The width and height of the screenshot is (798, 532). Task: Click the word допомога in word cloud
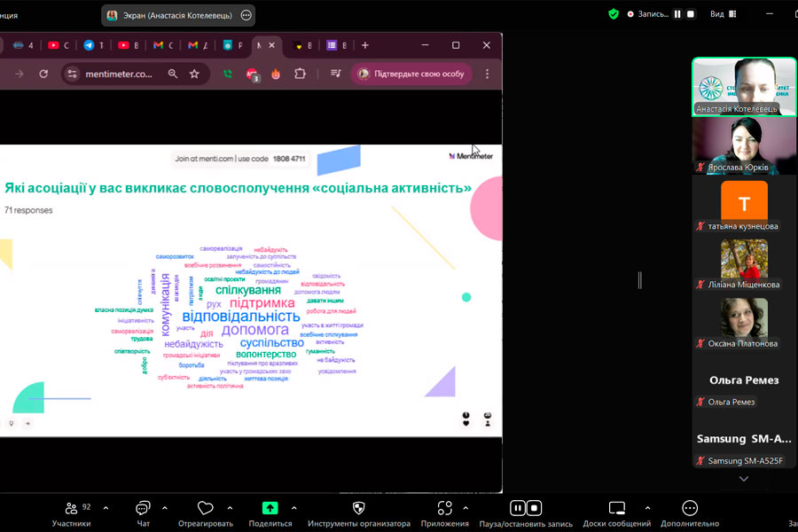255,330
